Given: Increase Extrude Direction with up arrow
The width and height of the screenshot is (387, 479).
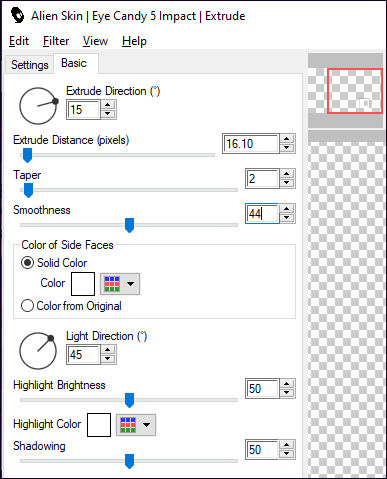Looking at the screenshot, I should pyautogui.click(x=107, y=105).
